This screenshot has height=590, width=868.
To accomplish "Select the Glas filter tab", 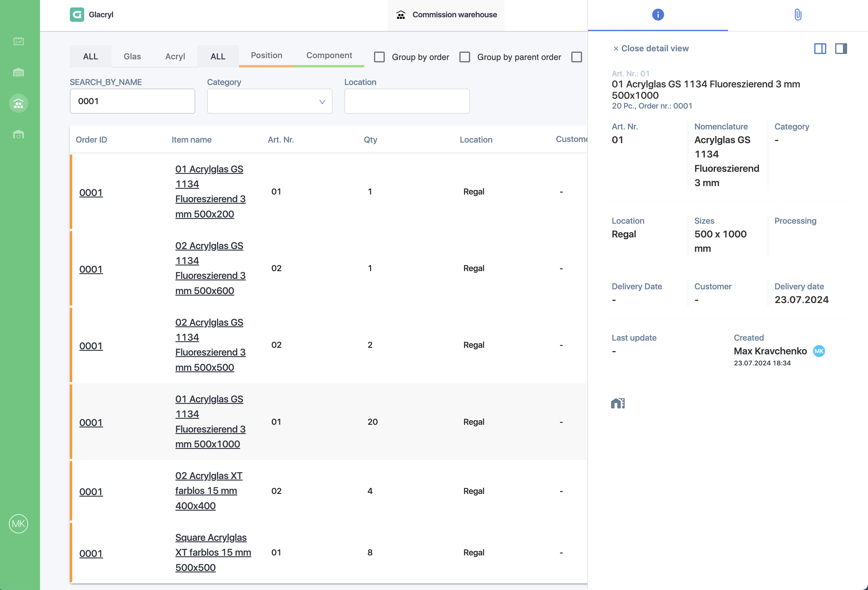I will pyautogui.click(x=132, y=56).
